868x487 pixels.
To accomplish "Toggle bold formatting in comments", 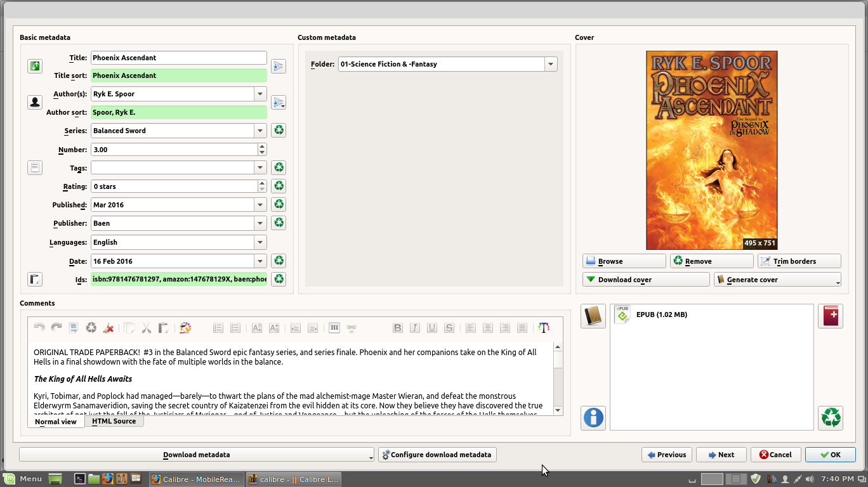I will [398, 328].
